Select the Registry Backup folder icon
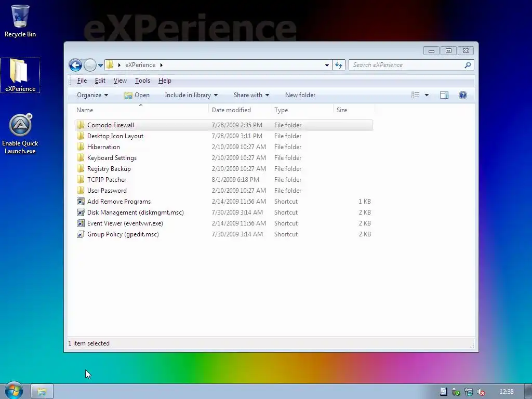532x399 pixels. click(x=81, y=169)
